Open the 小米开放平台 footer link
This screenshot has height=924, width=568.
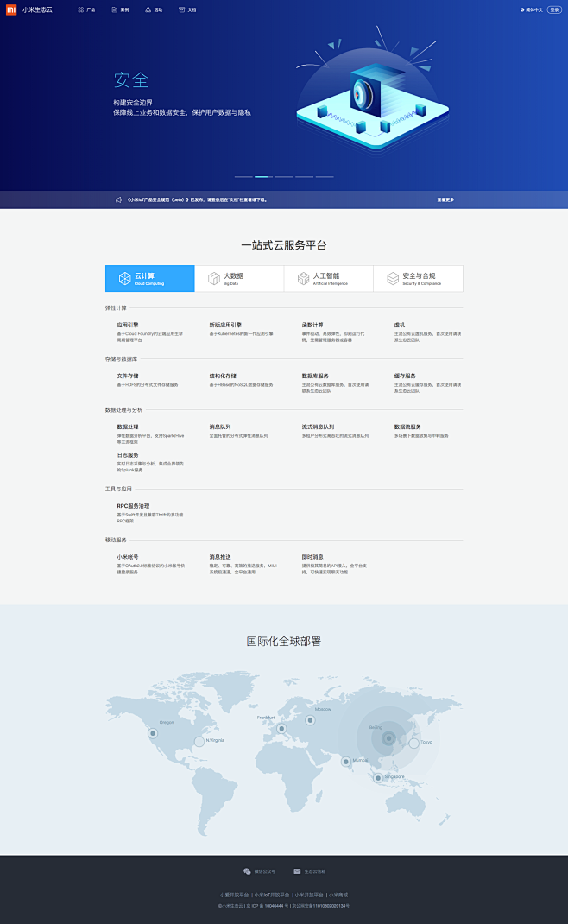coord(309,895)
